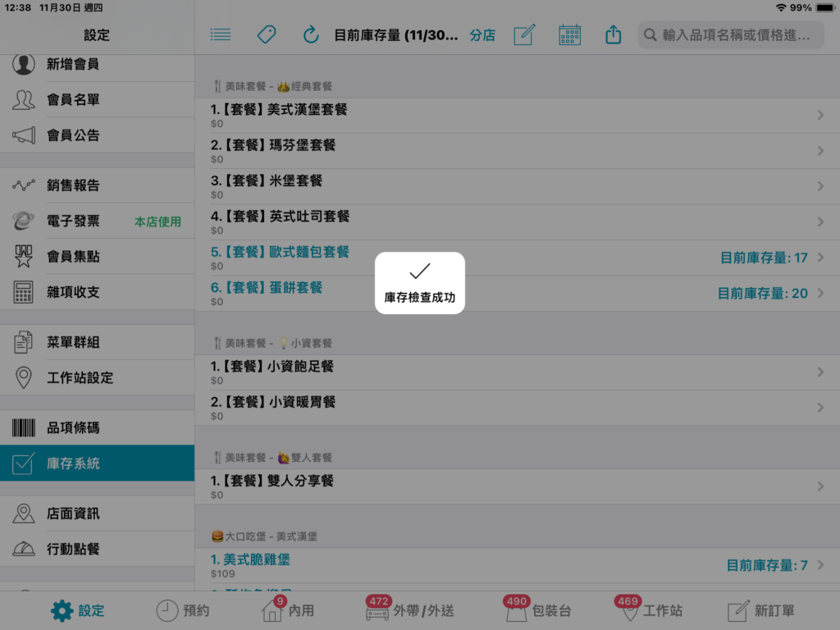Tap the 店面資訊 location icon
840x630 pixels.
[x=23, y=514]
